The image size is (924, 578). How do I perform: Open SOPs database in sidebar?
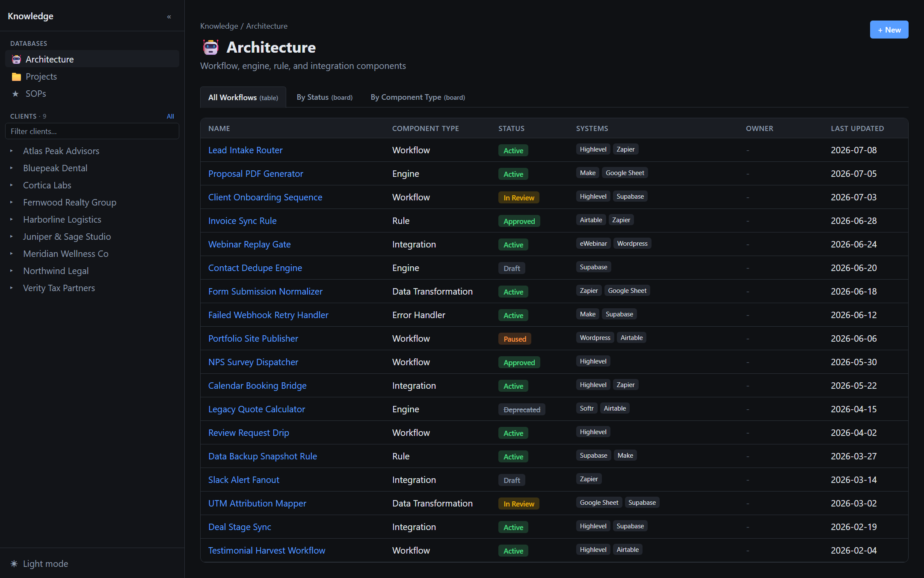click(92, 94)
